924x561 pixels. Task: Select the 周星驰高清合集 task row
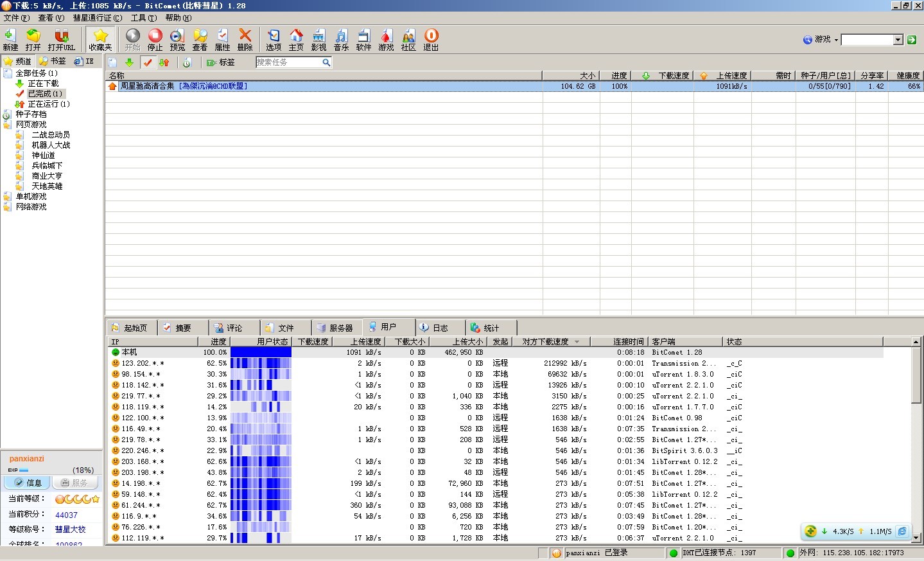click(x=514, y=86)
